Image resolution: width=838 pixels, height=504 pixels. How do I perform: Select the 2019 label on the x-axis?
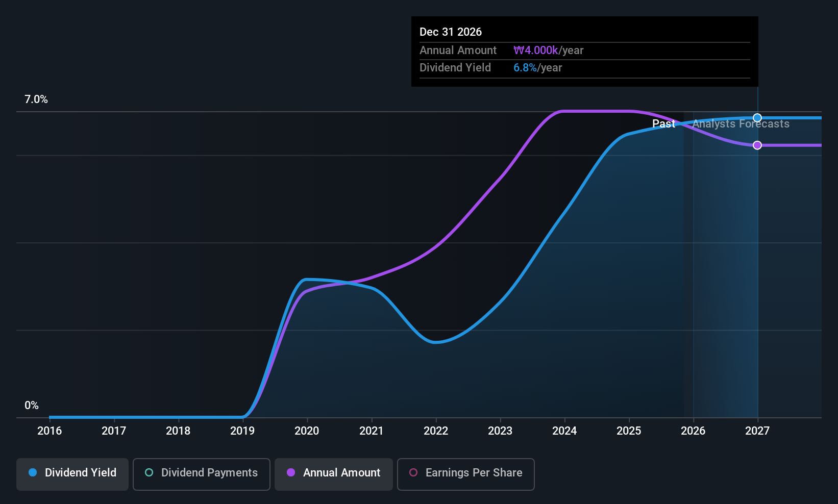pyautogui.click(x=242, y=431)
